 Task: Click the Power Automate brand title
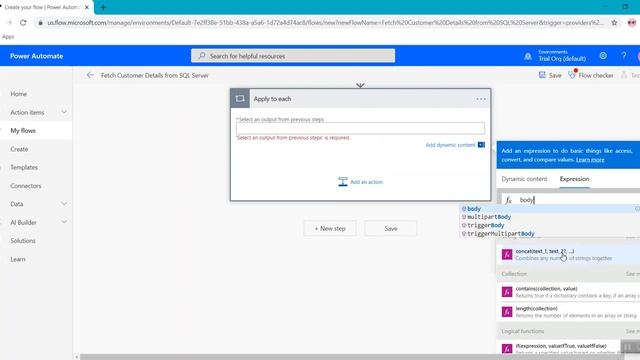[x=36, y=56]
